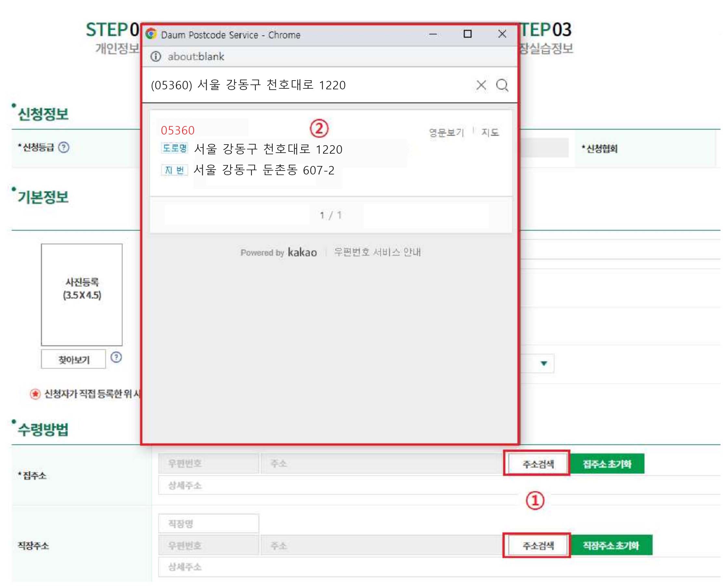Click 주소검색 button for workplace address

(538, 545)
